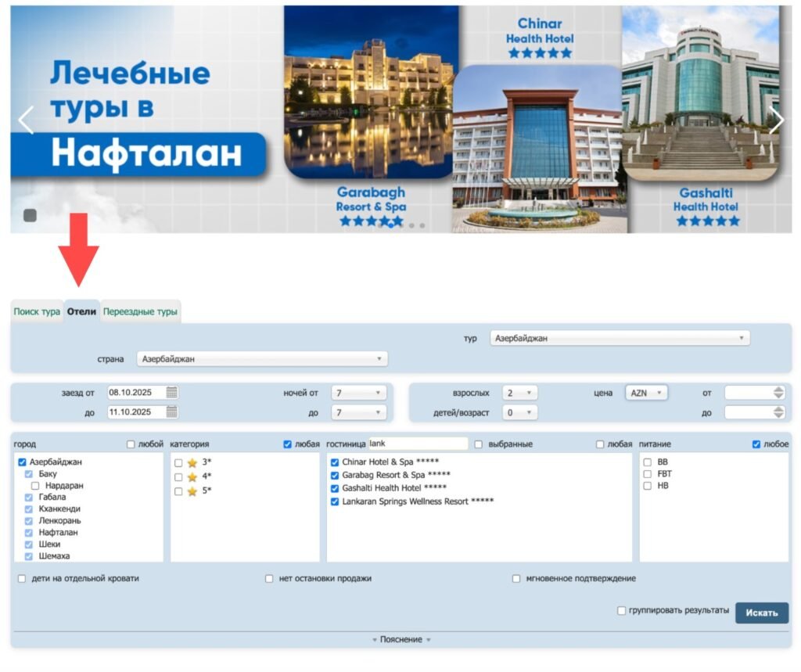Advance to next banner slide arrow
The width and height of the screenshot is (801, 672).
pos(776,120)
